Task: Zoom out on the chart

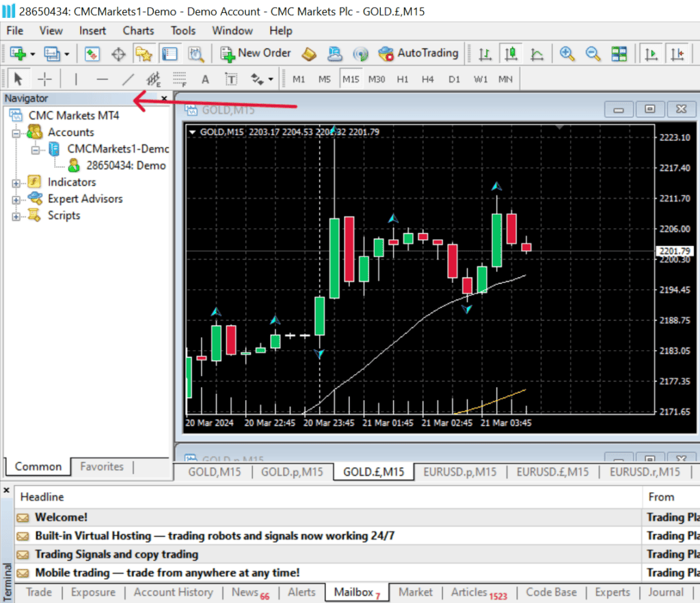Action: [593, 54]
